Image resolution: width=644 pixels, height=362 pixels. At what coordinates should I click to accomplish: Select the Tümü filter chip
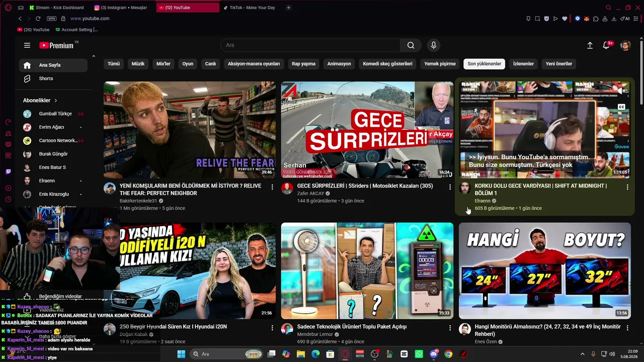point(114,64)
